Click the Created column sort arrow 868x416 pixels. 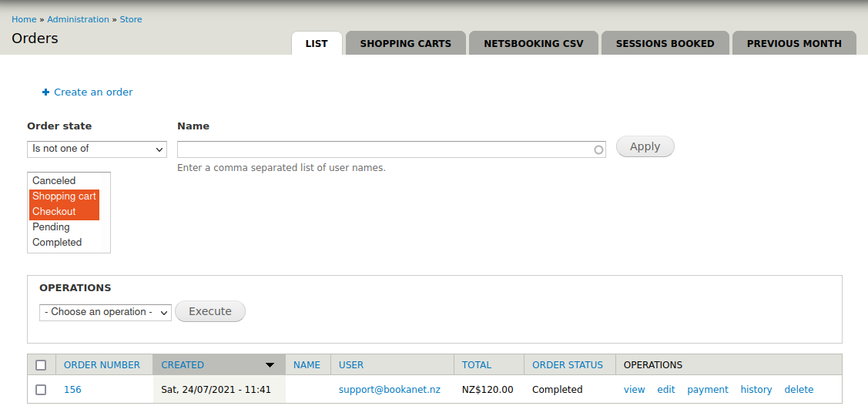(270, 365)
